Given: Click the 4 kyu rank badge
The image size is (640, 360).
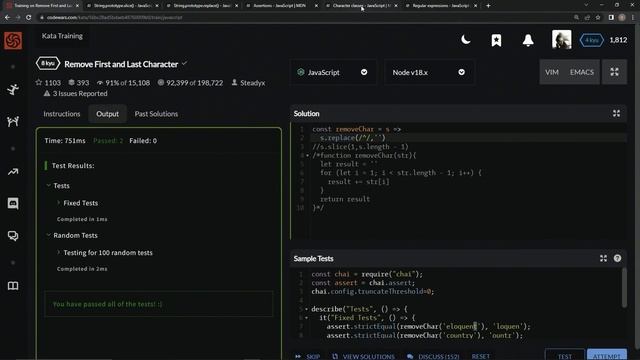Looking at the screenshot, I should tap(591, 40).
